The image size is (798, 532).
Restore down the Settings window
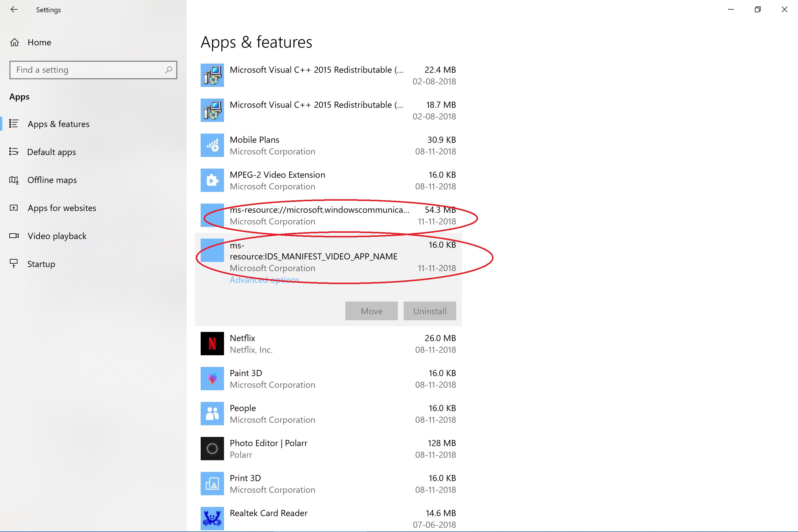coord(758,10)
